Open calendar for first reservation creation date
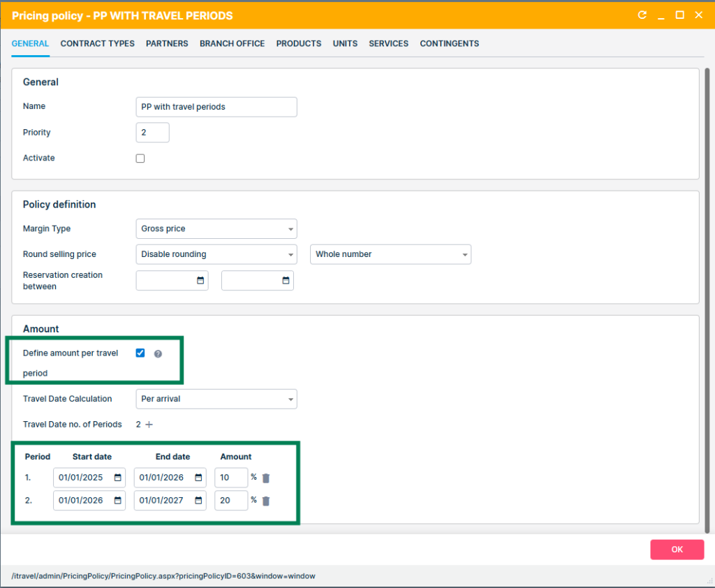Screen dimensions: 715x588 click(x=200, y=281)
